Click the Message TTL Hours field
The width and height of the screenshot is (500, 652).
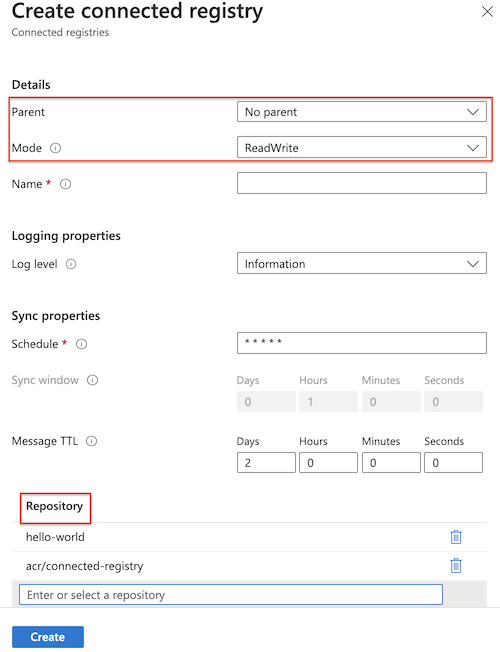(x=328, y=463)
